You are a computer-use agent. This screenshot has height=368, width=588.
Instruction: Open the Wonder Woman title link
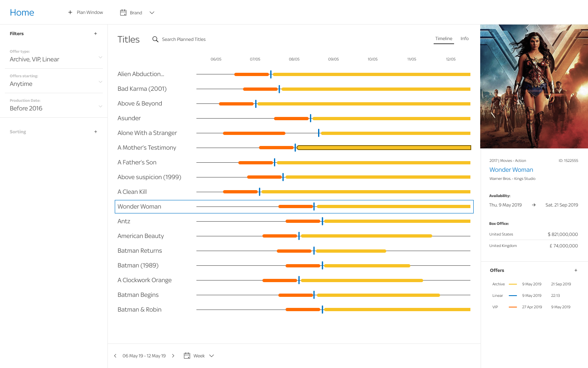[511, 170]
